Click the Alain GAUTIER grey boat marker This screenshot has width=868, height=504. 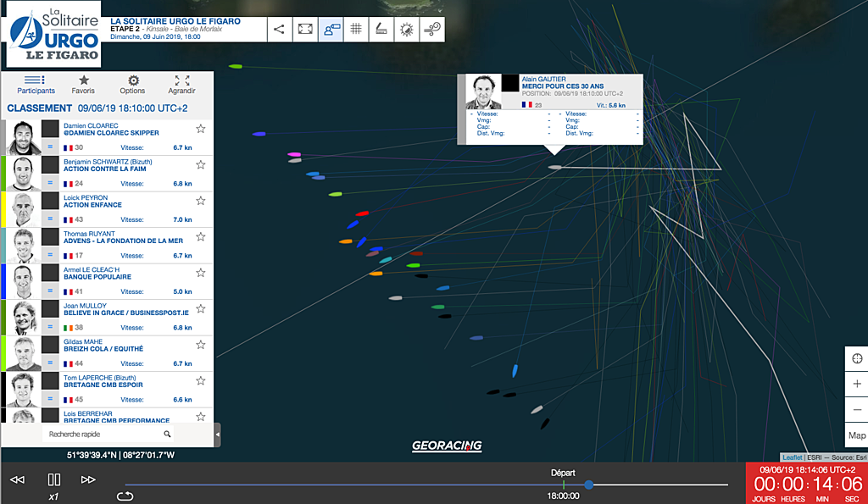[554, 167]
